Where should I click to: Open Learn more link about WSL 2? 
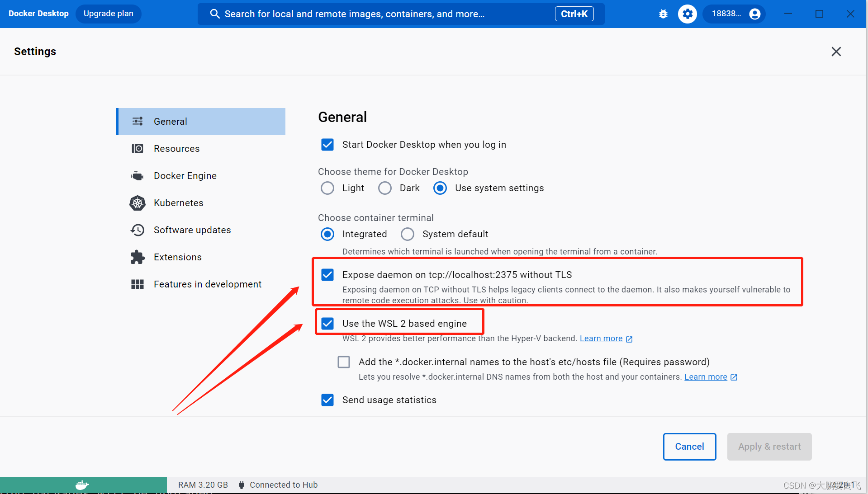[601, 339]
